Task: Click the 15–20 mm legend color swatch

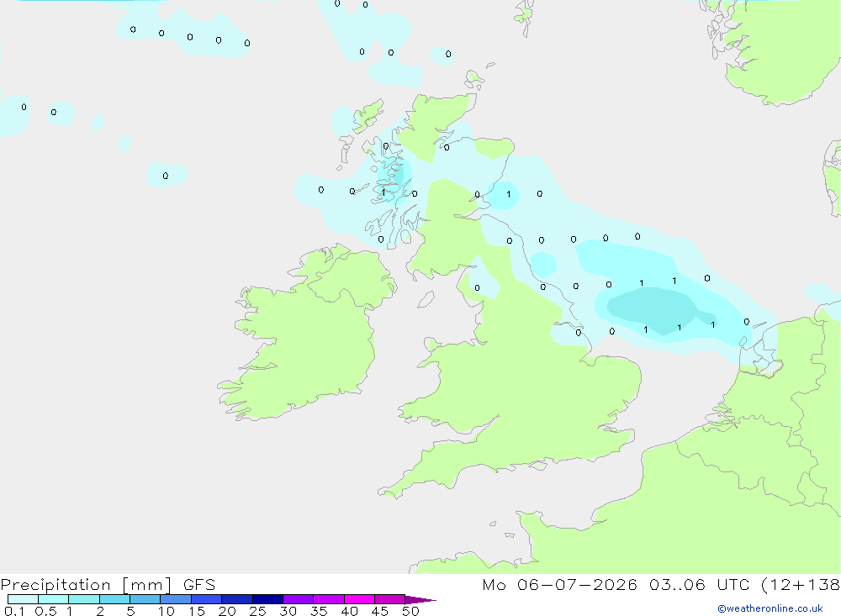Action: (x=206, y=599)
